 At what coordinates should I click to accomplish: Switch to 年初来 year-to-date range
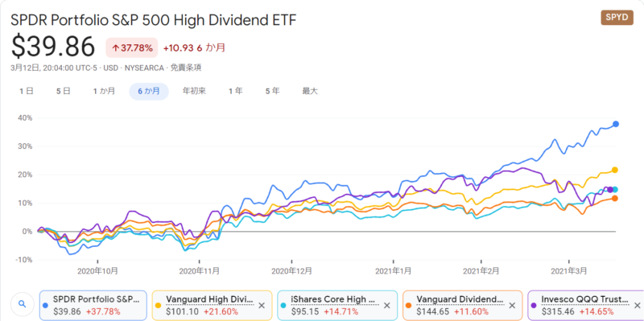(x=194, y=91)
